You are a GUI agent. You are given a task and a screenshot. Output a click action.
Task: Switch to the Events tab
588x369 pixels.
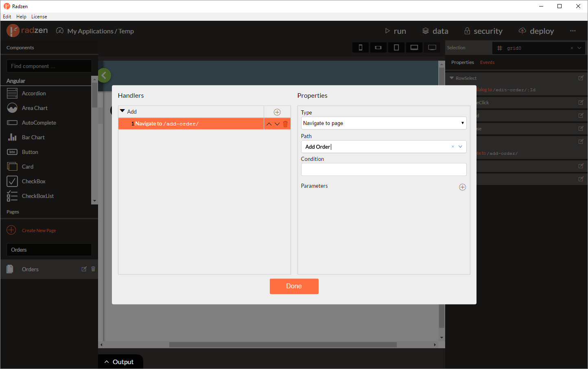click(x=487, y=62)
